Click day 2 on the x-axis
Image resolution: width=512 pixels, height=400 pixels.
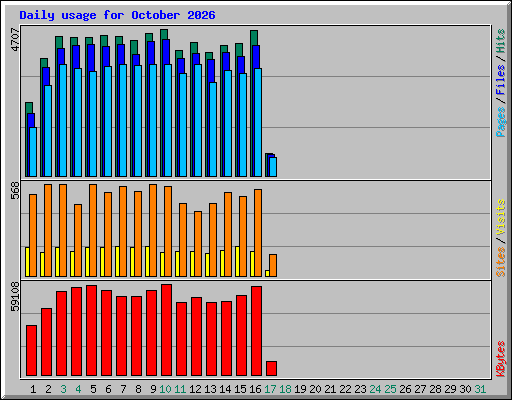click(48, 389)
